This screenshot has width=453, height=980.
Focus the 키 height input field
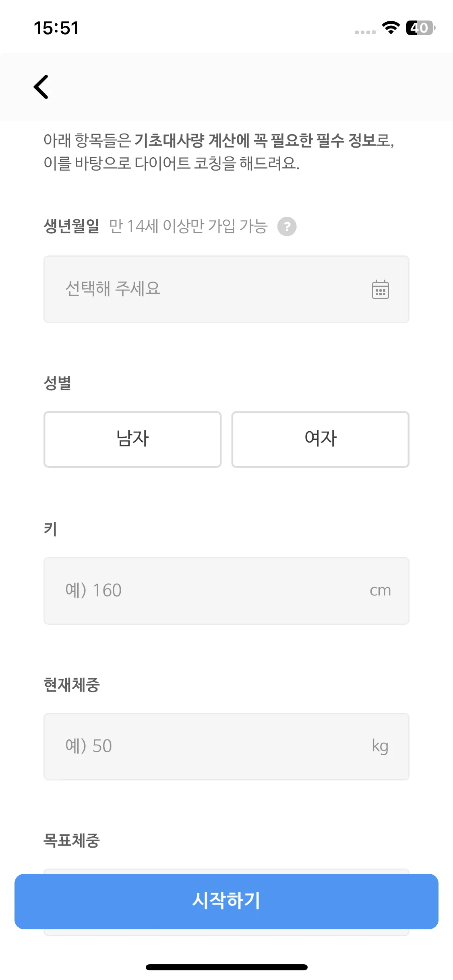pyautogui.click(x=226, y=591)
